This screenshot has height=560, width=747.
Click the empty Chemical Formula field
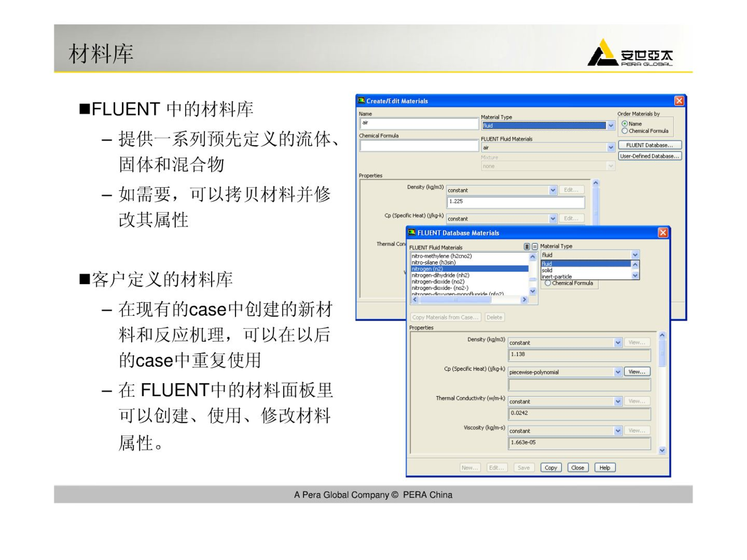click(x=419, y=145)
